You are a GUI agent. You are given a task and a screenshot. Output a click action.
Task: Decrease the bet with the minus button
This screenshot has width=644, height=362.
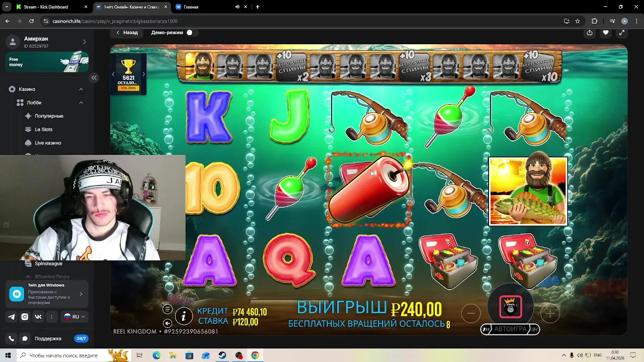click(470, 313)
